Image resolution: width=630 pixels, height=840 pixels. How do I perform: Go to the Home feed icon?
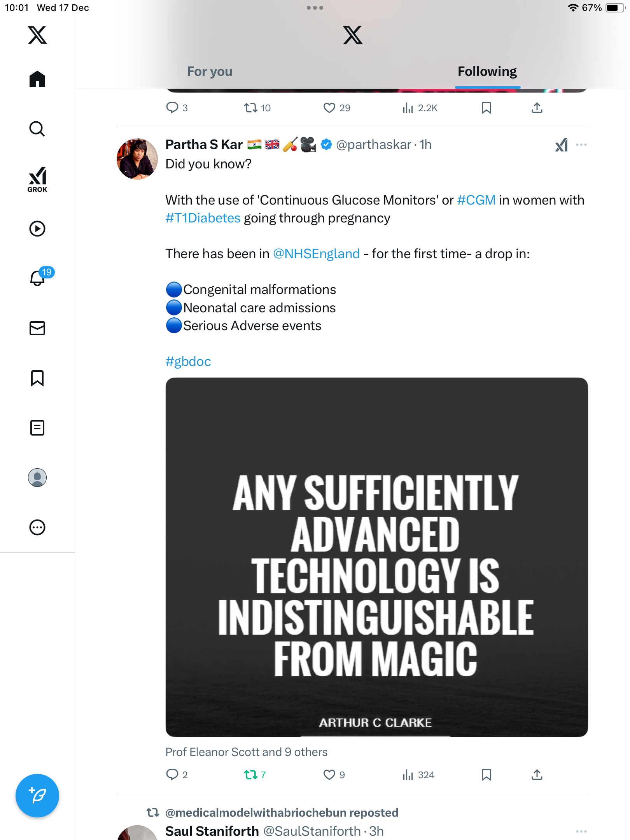pyautogui.click(x=37, y=79)
